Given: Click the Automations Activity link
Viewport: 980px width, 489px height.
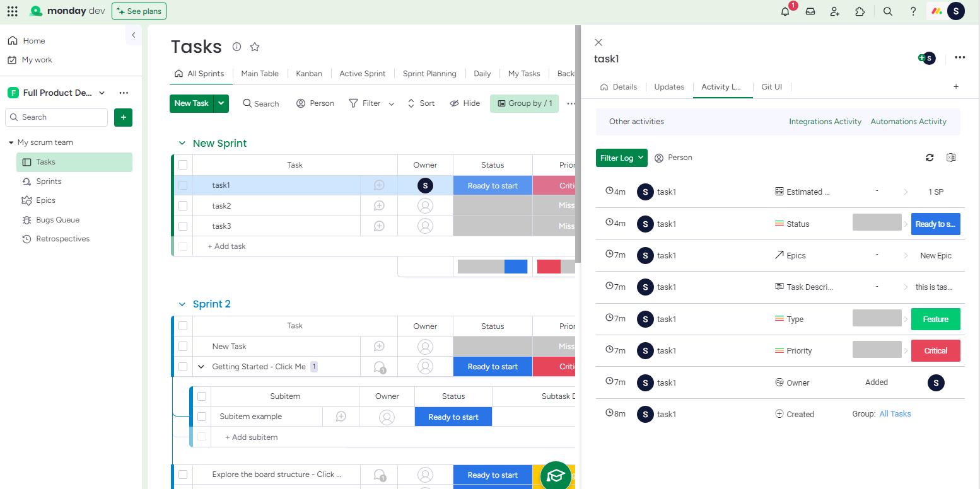Looking at the screenshot, I should [908, 122].
